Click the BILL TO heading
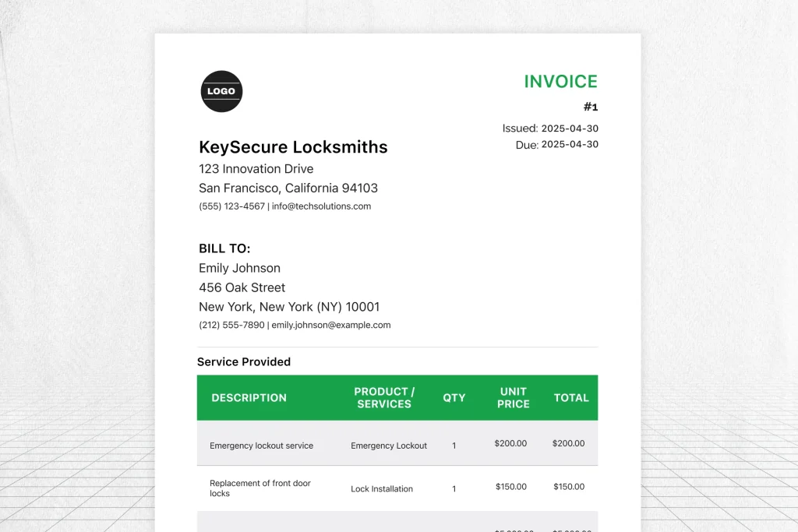Screen dimensions: 798x532 224,248
